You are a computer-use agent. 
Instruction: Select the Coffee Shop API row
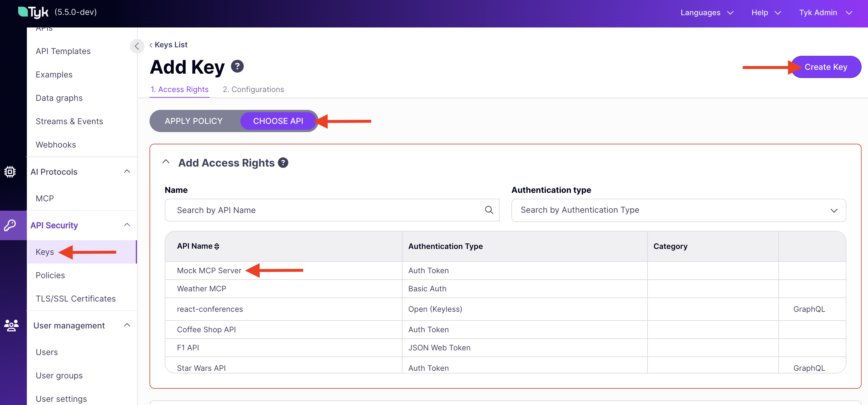coord(506,329)
